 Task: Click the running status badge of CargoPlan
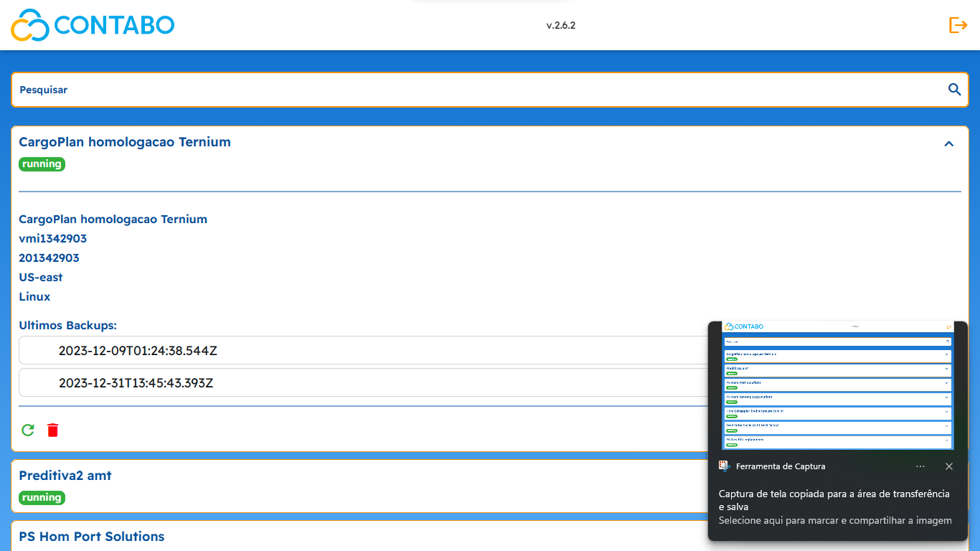coord(42,164)
